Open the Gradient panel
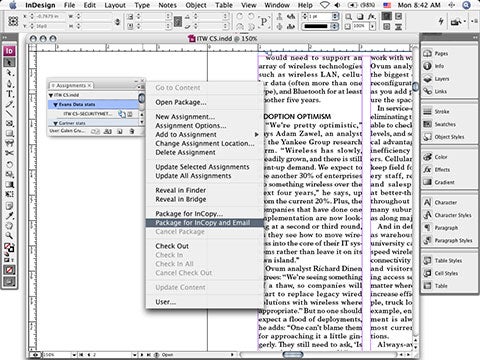The image size is (480, 360). point(444,182)
